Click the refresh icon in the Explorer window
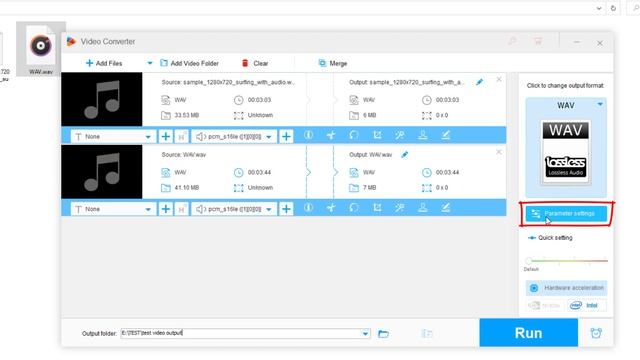640x360 pixels. [x=613, y=8]
